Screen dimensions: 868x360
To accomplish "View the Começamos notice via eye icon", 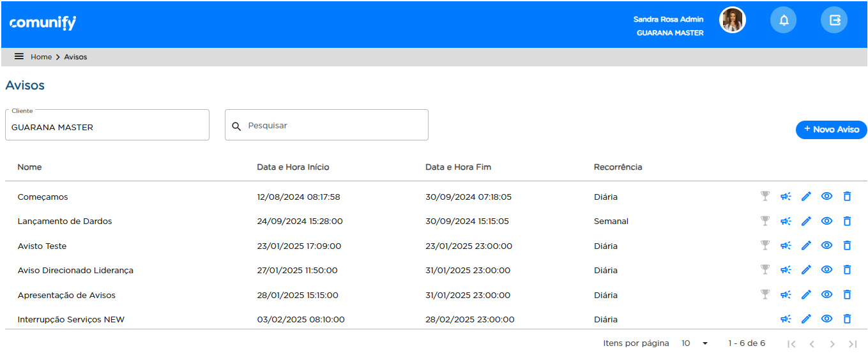I will (x=826, y=196).
